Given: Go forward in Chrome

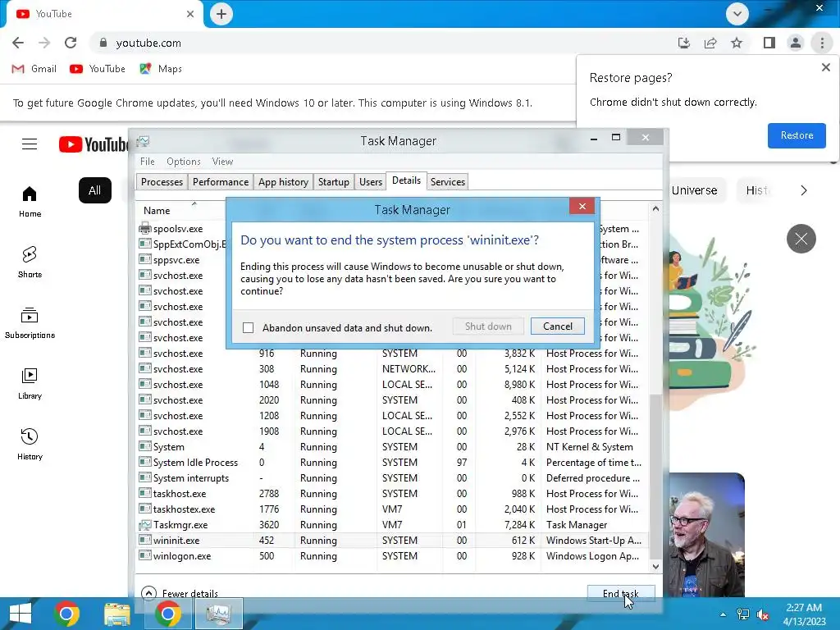Looking at the screenshot, I should 44,43.
